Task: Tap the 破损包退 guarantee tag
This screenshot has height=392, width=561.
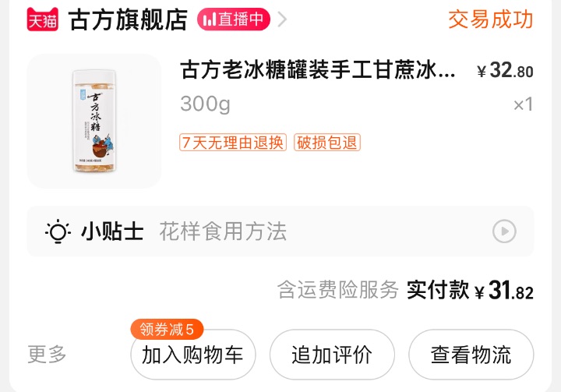Action: (x=327, y=143)
